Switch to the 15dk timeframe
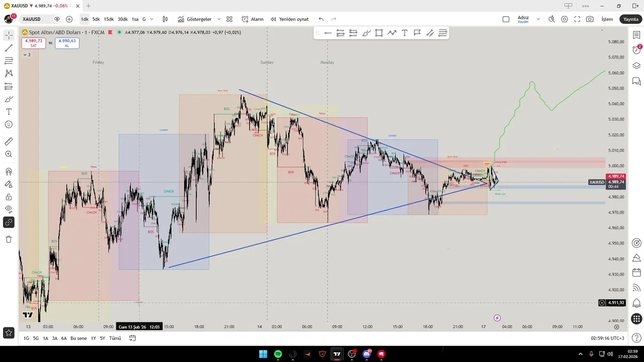This screenshot has height=362, width=644. (109, 19)
